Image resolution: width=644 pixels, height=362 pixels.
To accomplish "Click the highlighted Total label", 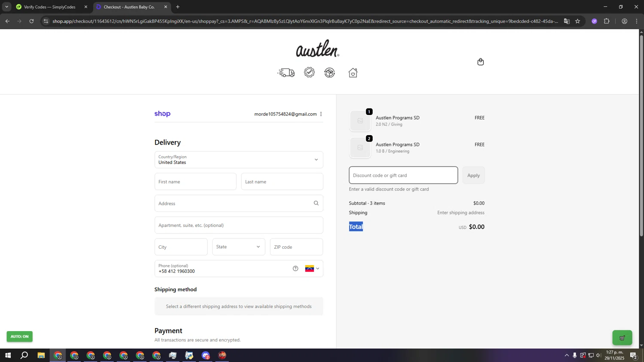I will click(356, 226).
